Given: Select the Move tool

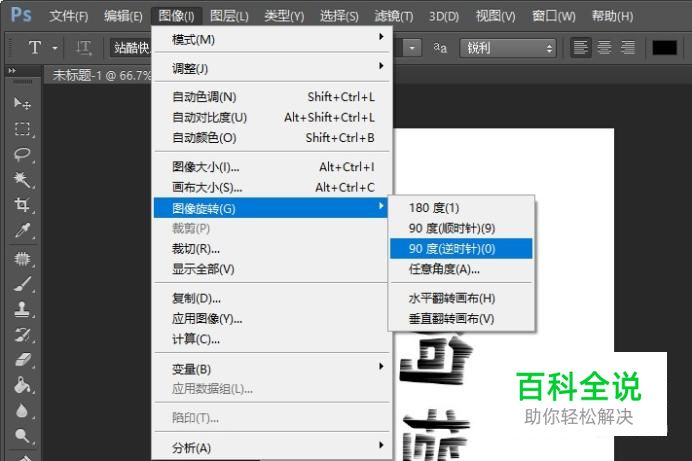Looking at the screenshot, I should pos(22,104).
